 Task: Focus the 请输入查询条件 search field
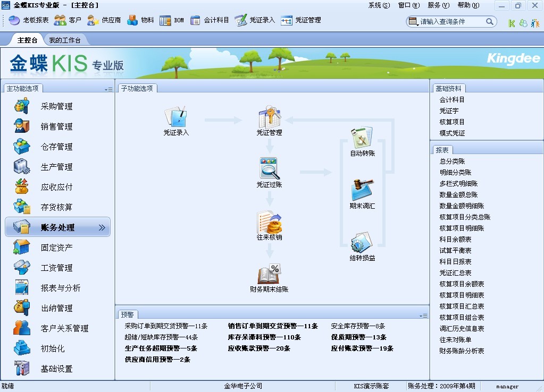pos(450,21)
